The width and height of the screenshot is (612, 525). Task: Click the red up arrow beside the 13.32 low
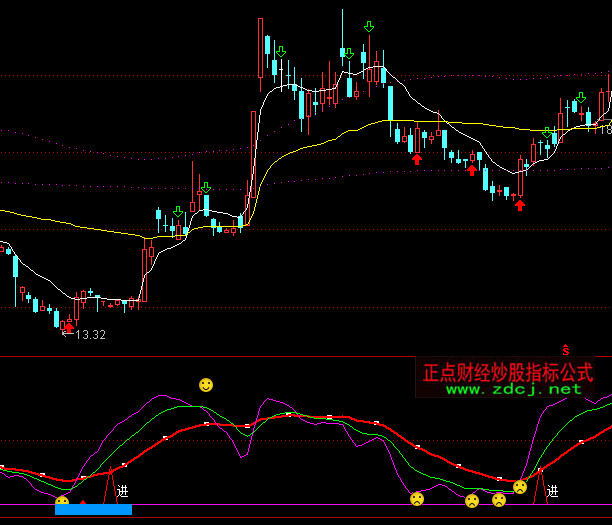[69, 325]
